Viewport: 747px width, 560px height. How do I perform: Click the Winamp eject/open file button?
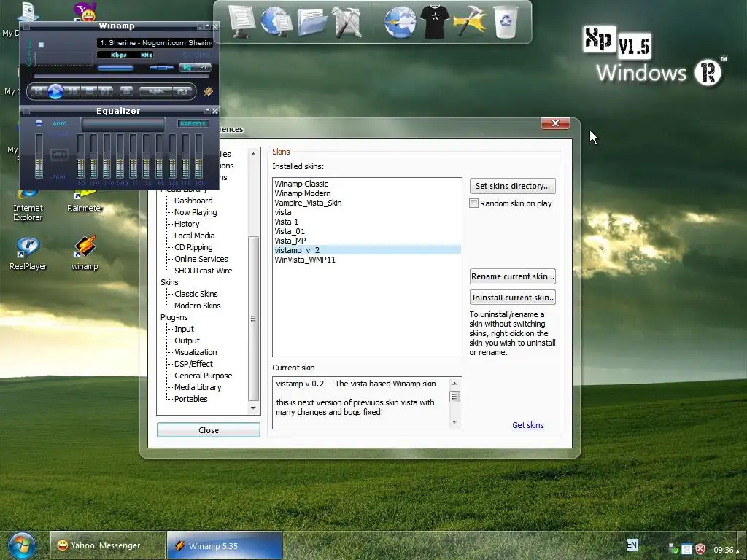coord(126,90)
